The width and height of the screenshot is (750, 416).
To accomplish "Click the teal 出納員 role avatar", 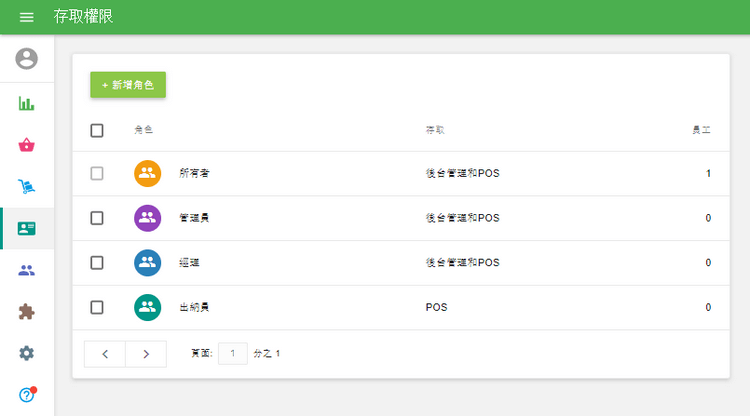I will click(147, 307).
